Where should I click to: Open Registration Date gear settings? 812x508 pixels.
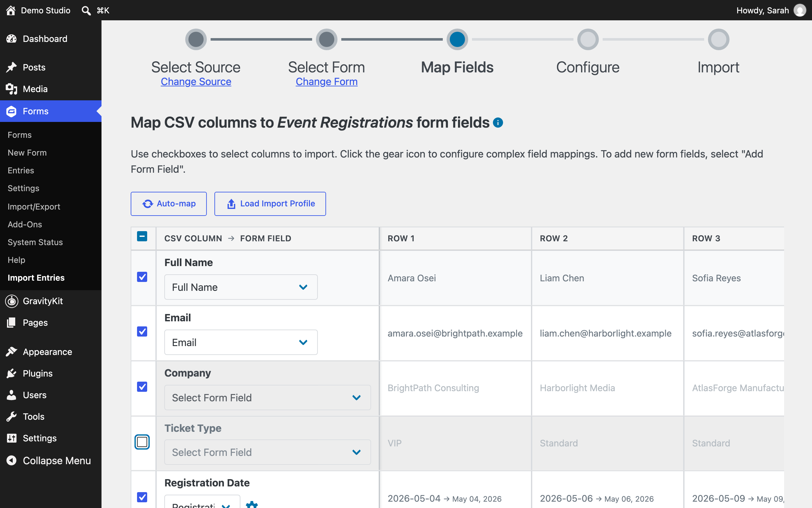[252, 505]
